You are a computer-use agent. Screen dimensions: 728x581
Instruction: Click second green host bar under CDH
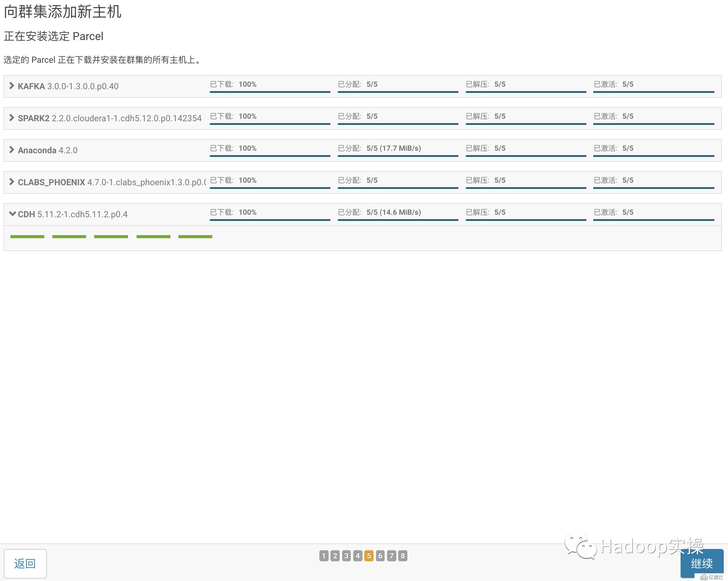point(69,236)
